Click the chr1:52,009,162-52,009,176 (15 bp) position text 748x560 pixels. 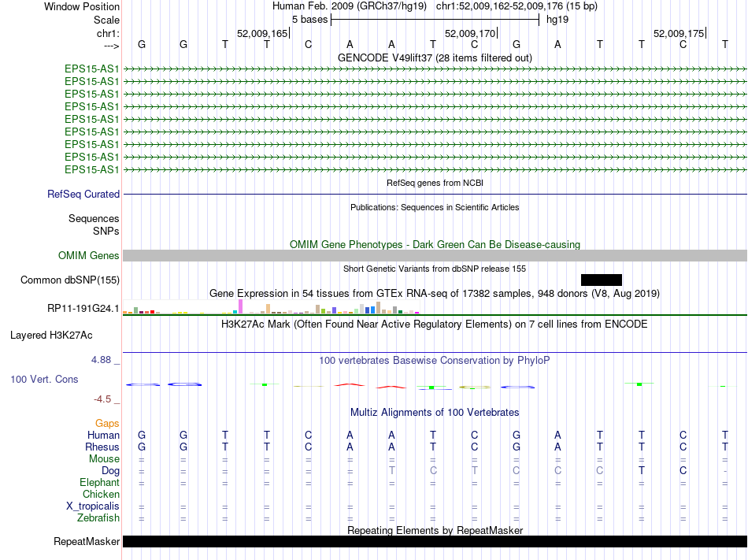(x=517, y=6)
